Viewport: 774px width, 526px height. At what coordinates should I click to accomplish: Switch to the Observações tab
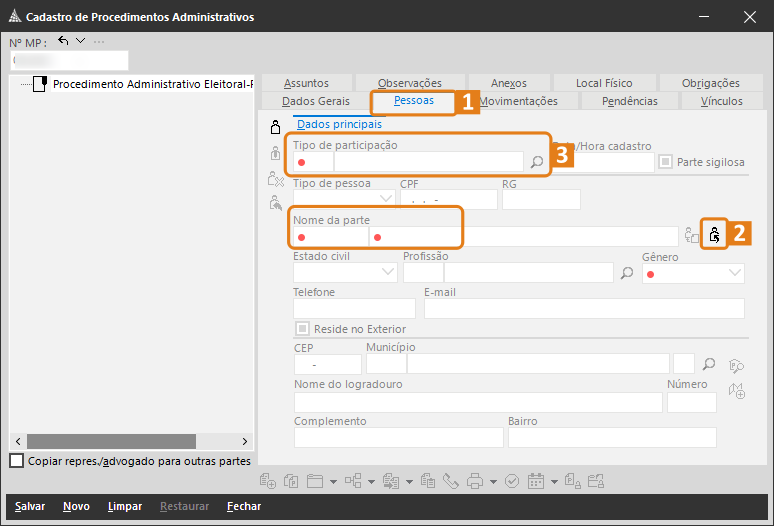pyautogui.click(x=410, y=83)
